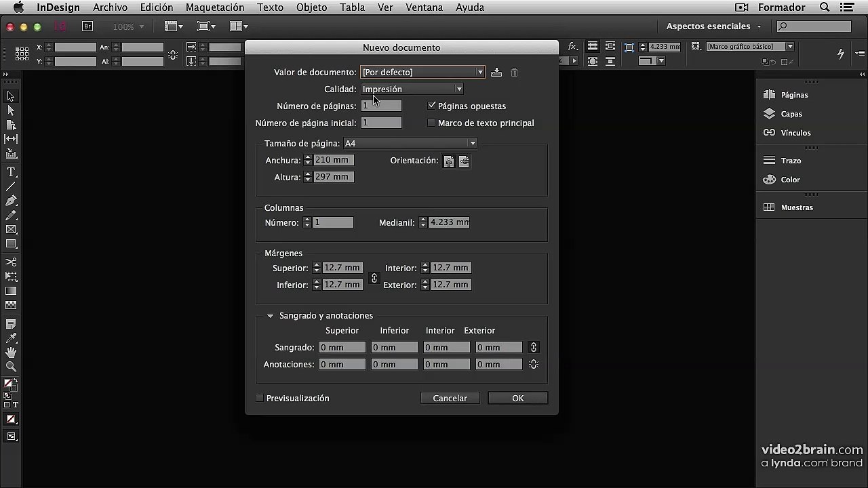Select the Page tool

11,125
